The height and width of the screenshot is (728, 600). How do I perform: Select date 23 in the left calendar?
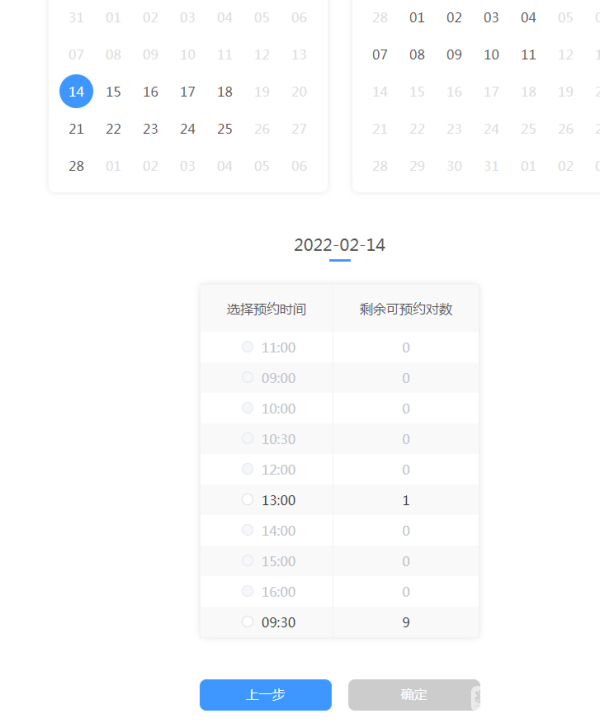150,129
